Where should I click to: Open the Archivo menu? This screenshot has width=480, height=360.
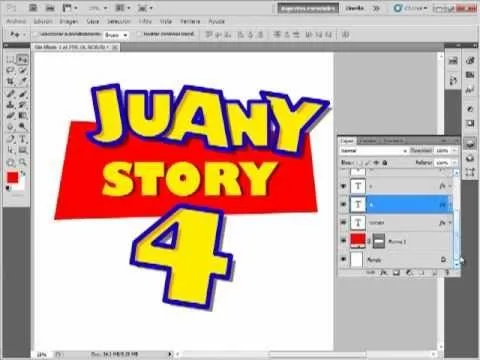[x=16, y=21]
